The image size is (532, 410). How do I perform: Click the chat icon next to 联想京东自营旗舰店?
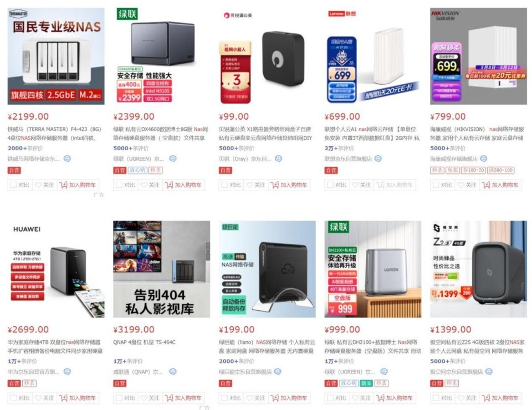(x=377, y=158)
